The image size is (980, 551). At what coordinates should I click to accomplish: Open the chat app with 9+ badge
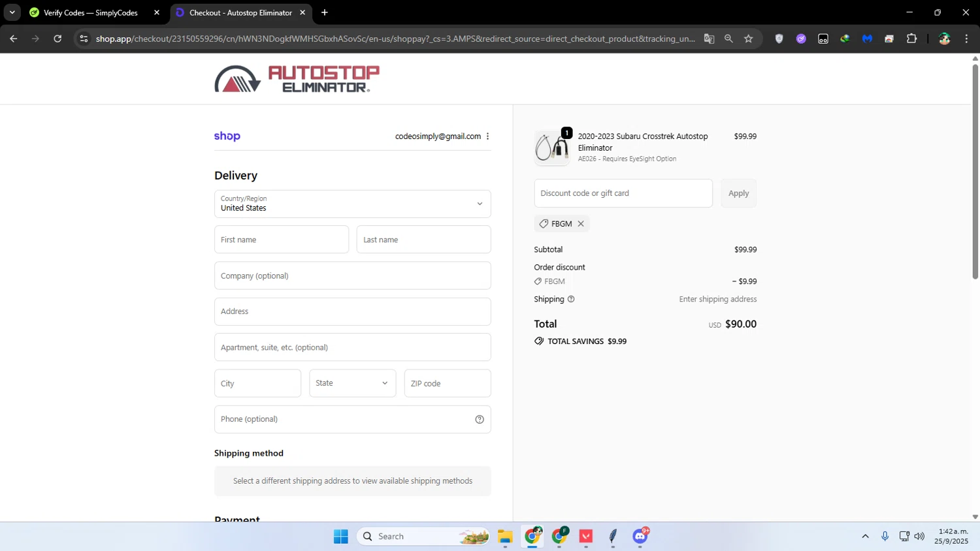pos(640,537)
